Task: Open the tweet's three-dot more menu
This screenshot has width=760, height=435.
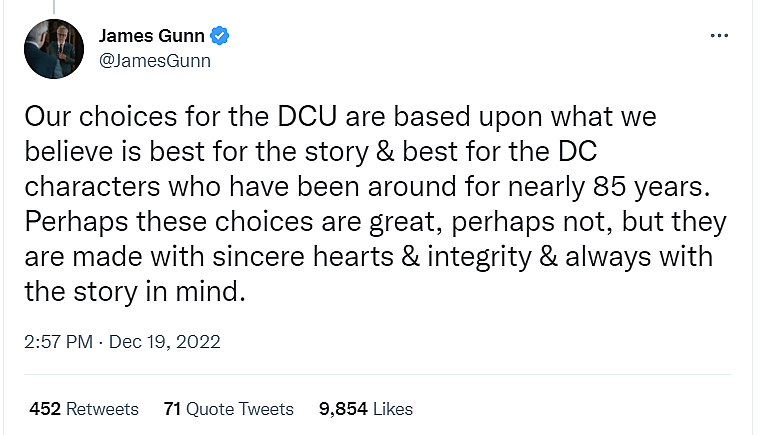Action: pos(718,35)
